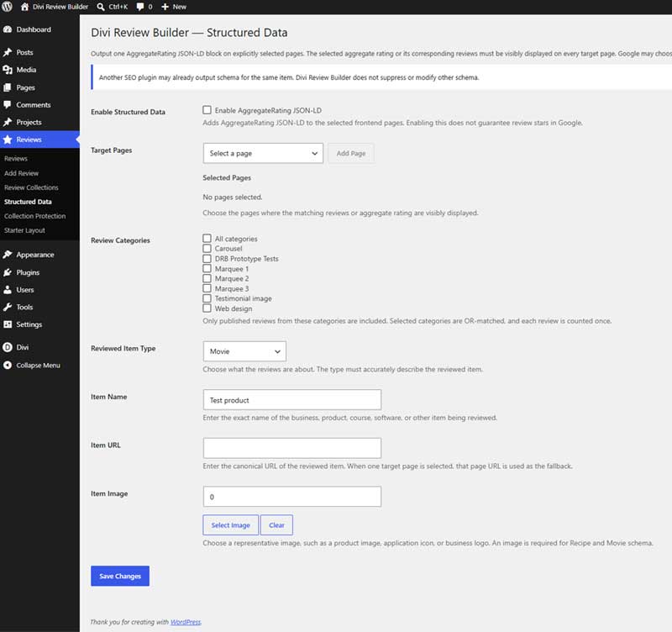
Task: Open the comments bubble icon in admin bar
Action: click(x=140, y=7)
